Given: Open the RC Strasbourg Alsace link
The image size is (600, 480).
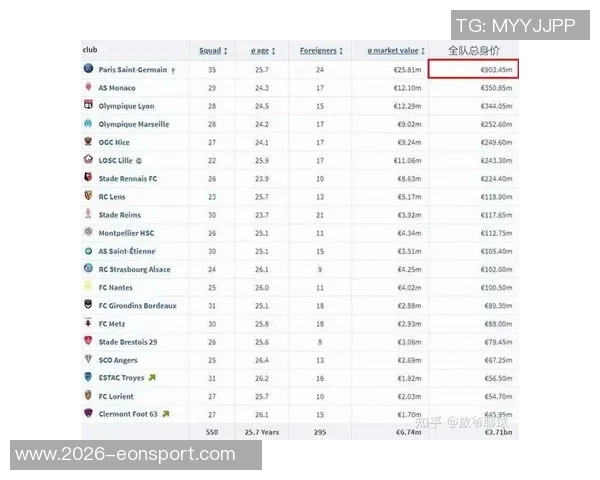Looking at the screenshot, I should (x=135, y=269).
